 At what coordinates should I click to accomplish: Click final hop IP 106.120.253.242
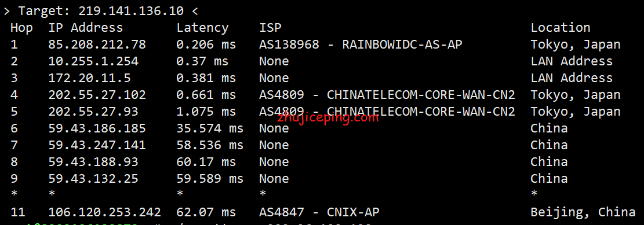(104, 212)
